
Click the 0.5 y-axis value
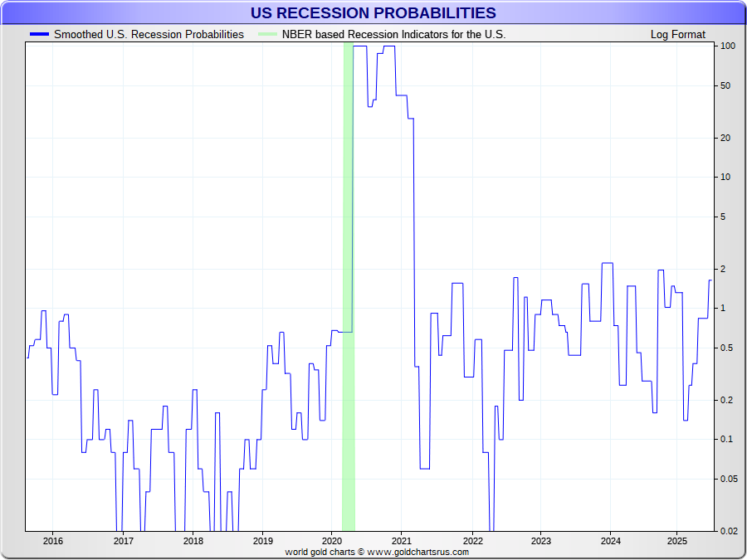726,348
